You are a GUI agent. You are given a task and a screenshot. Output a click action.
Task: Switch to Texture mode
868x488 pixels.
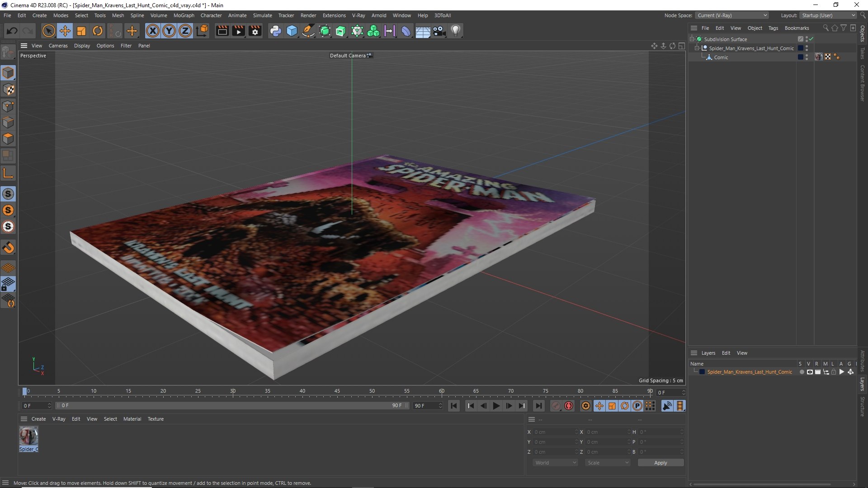[x=9, y=89]
